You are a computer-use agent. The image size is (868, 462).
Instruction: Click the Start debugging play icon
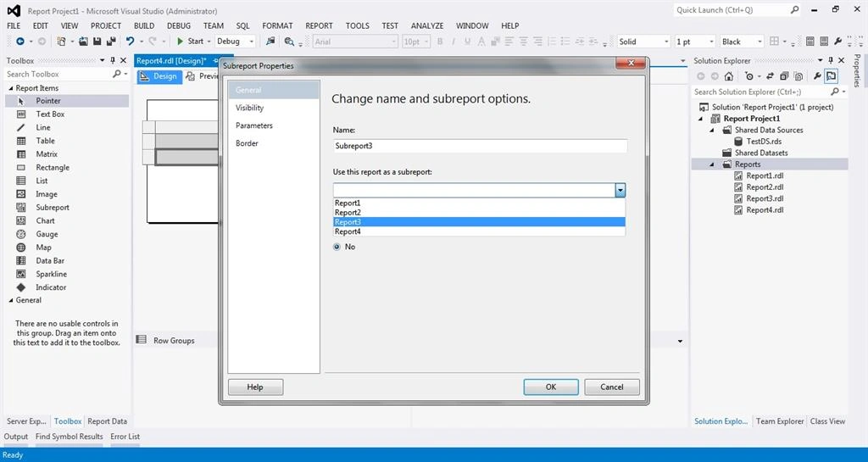[180, 41]
